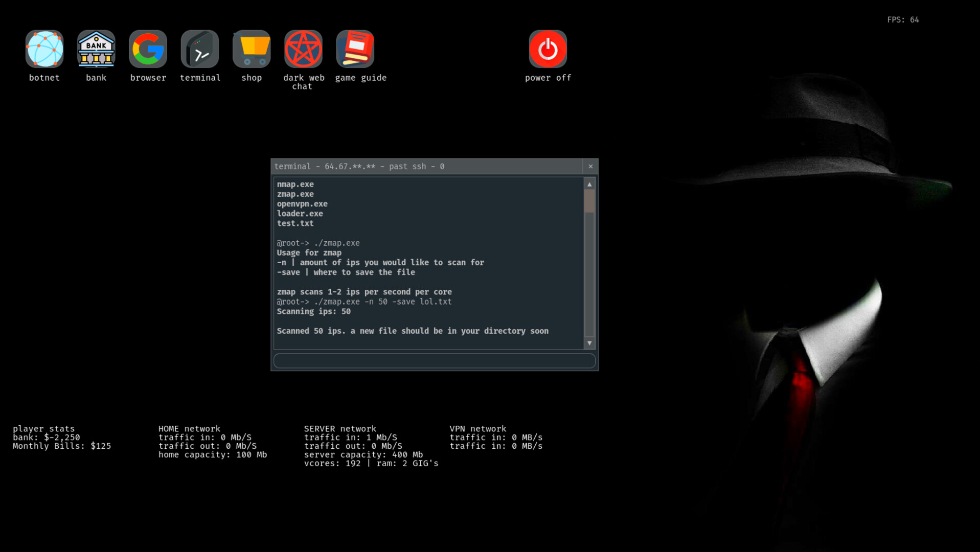
Task: Select the terminal title bar labeled past ssh
Action: 404,167
